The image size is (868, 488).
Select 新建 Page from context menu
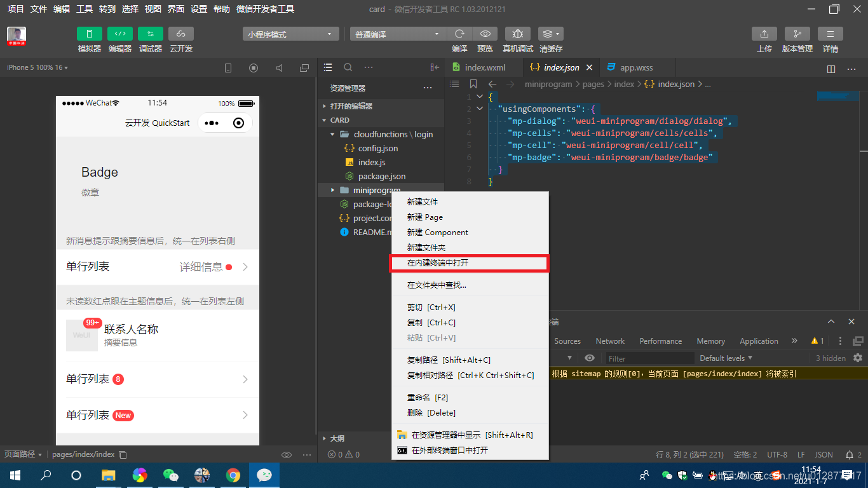(x=470, y=217)
